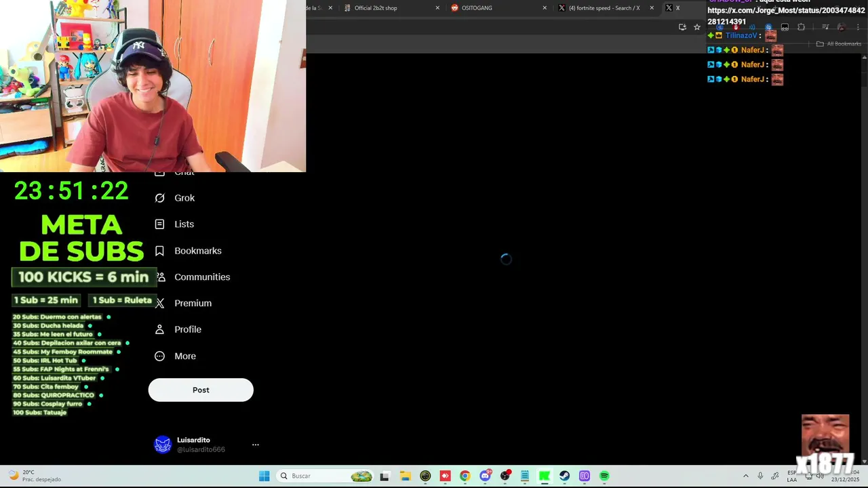Click the x.com Jorge_Most status link
Viewport: 868px width, 488px height.
coord(786,16)
